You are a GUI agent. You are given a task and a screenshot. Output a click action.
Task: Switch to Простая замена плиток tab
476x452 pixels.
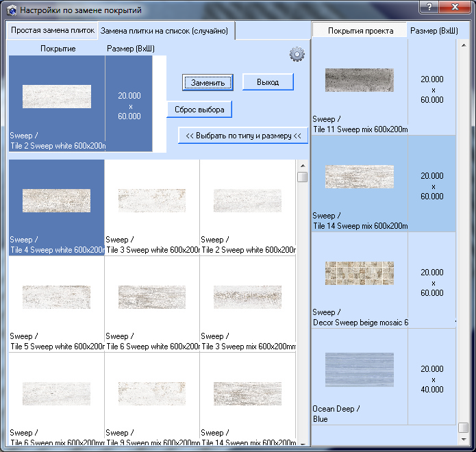click(x=52, y=31)
